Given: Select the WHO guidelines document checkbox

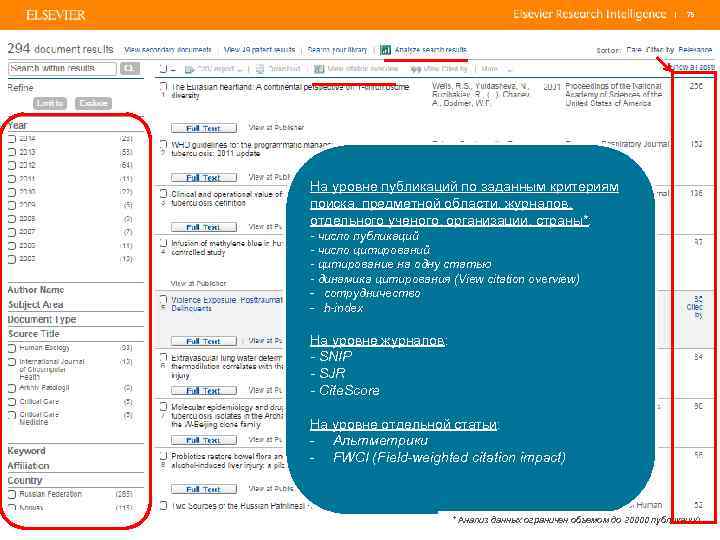Looking at the screenshot, I should pos(163,145).
